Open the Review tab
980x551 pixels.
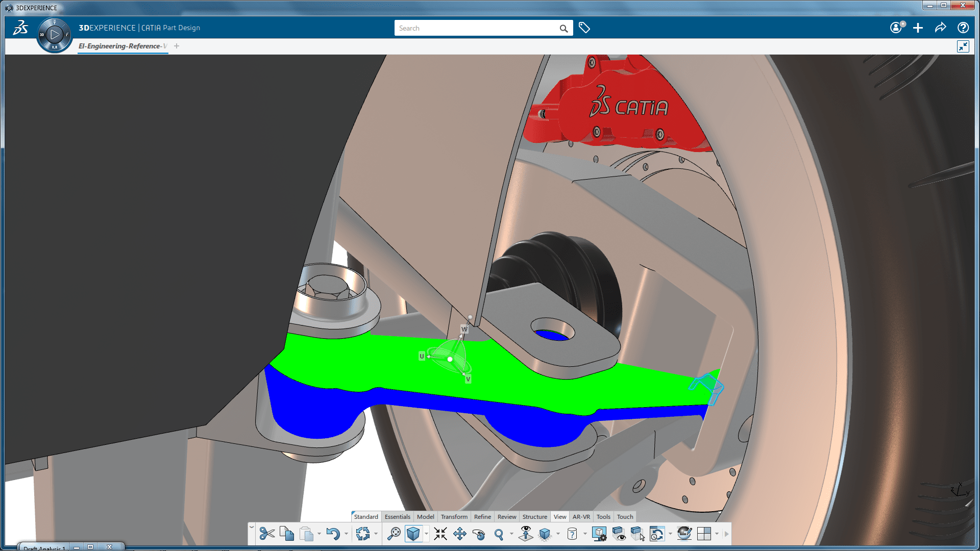click(x=506, y=517)
